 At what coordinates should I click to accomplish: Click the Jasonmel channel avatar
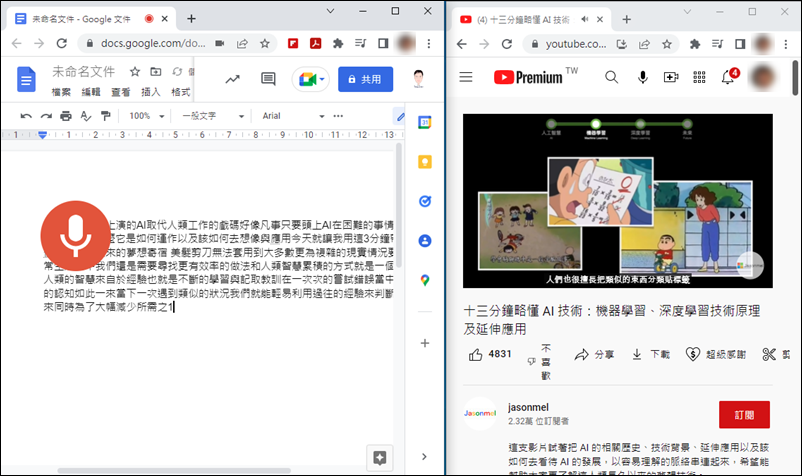[480, 414]
